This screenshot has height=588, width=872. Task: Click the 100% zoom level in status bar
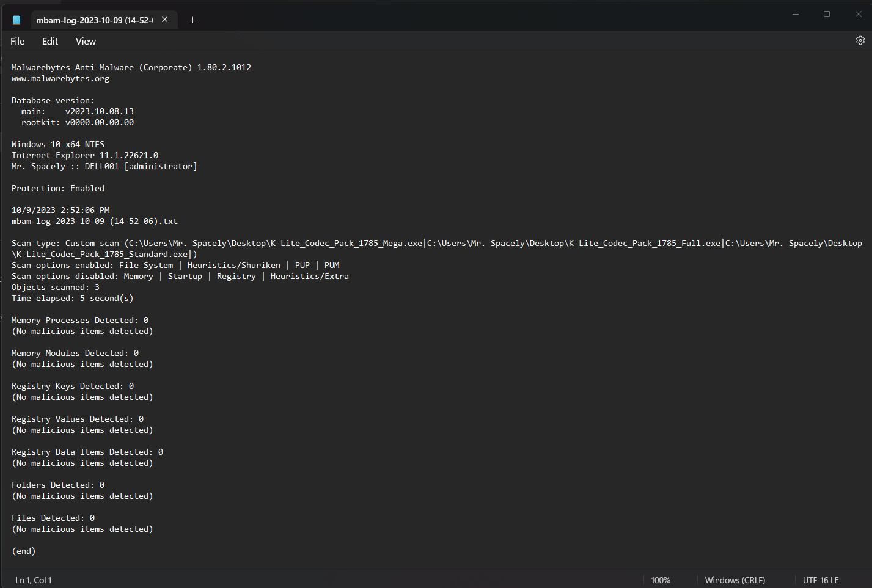pos(661,580)
